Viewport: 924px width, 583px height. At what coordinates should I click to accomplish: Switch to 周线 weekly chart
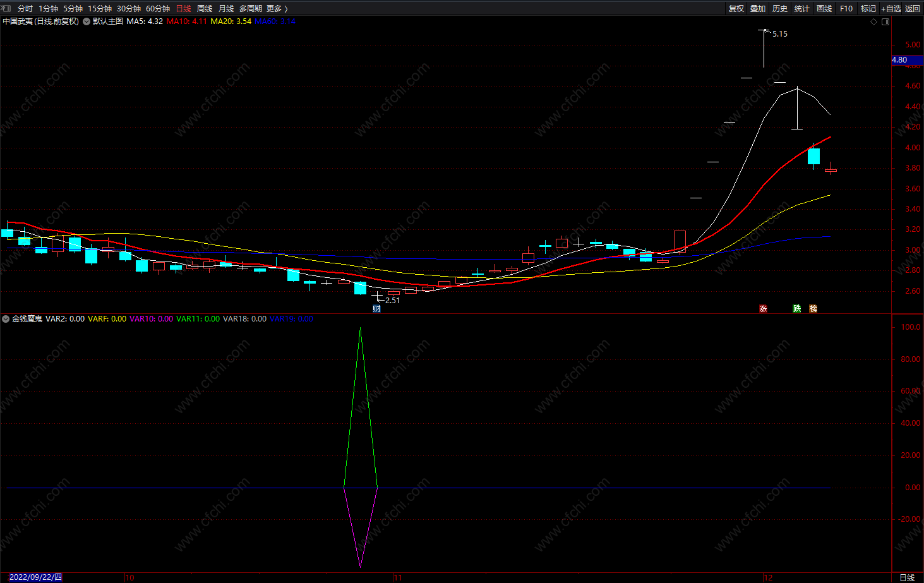tap(205, 9)
